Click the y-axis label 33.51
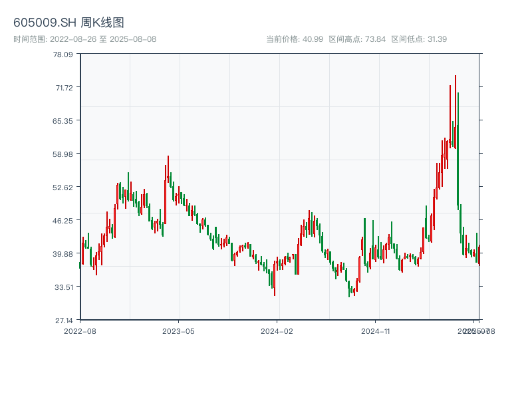Screen dimensions: 532x399 point(64,287)
